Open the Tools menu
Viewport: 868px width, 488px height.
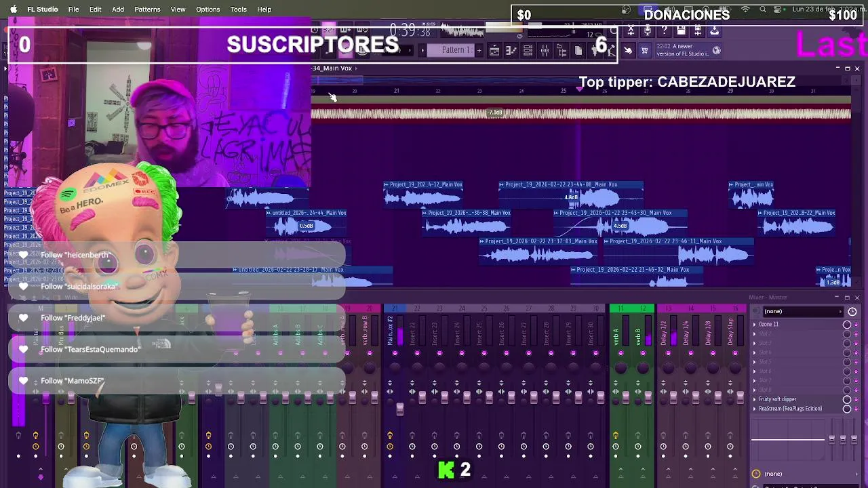pyautogui.click(x=239, y=9)
